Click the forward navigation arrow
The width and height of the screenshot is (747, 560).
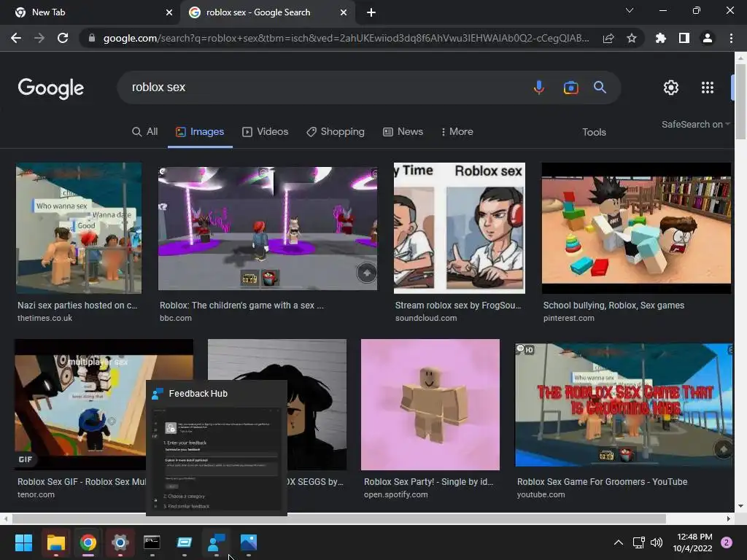pos(39,38)
